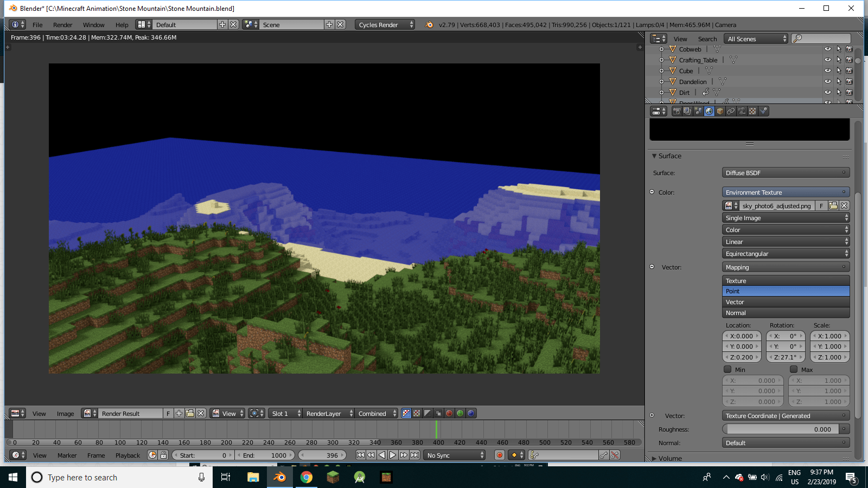The image size is (868, 488).
Task: Open the Help menu
Action: tap(122, 25)
